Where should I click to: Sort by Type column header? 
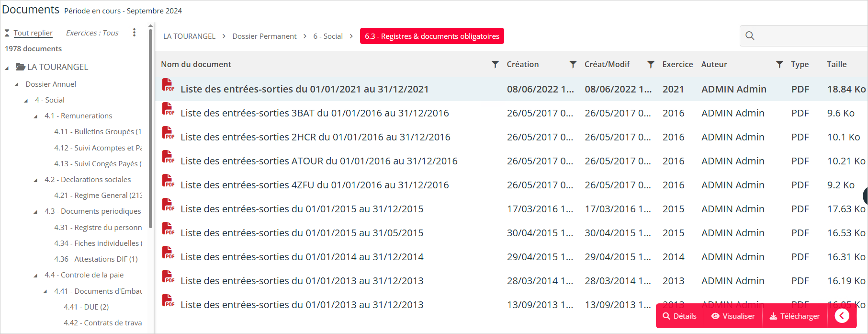point(800,64)
